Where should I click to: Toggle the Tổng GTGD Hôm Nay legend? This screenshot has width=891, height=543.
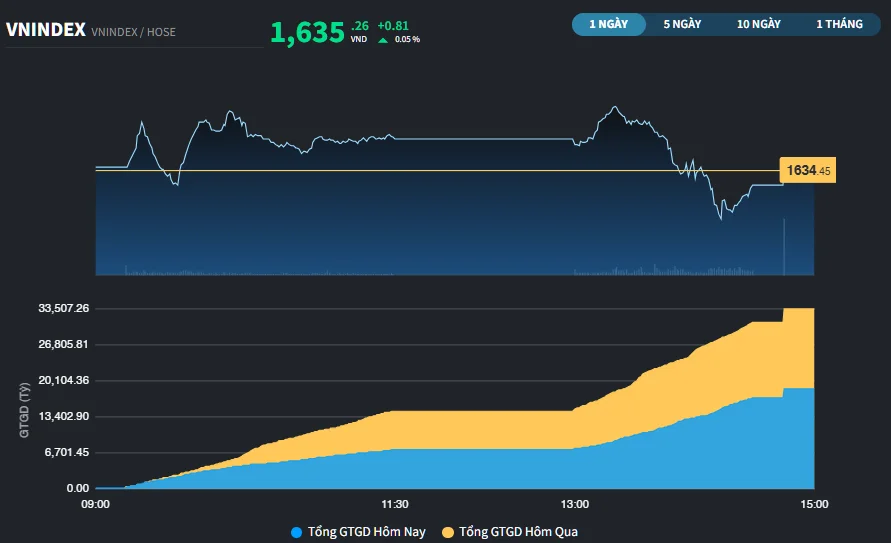358,532
